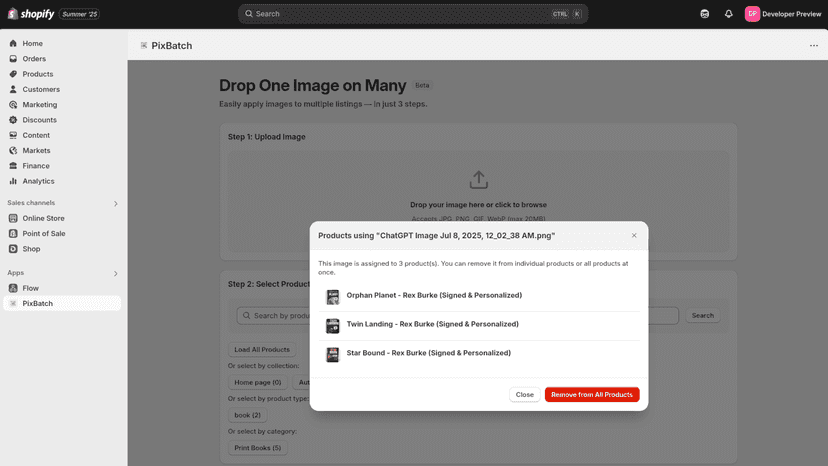Open the notifications bell icon
This screenshot has height=466, width=828.
pos(728,14)
